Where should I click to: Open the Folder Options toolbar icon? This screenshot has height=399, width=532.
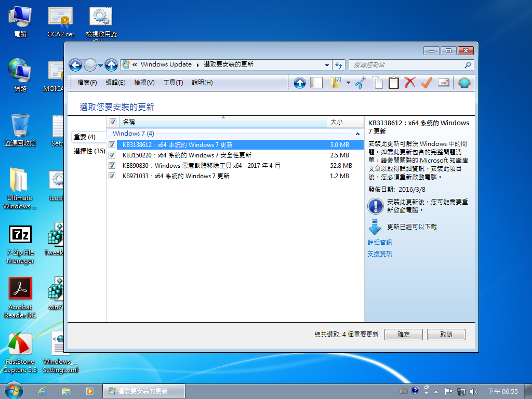pyautogui.click(x=336, y=83)
